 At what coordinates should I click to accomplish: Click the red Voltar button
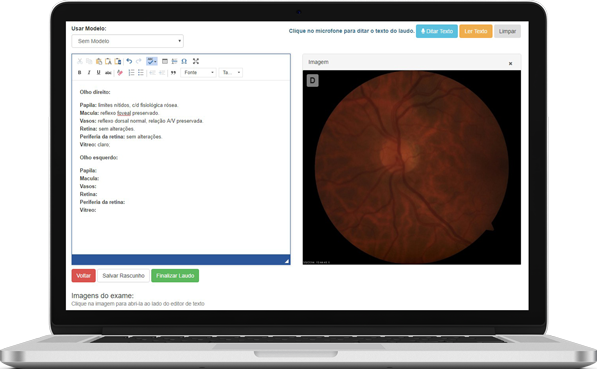tap(83, 276)
